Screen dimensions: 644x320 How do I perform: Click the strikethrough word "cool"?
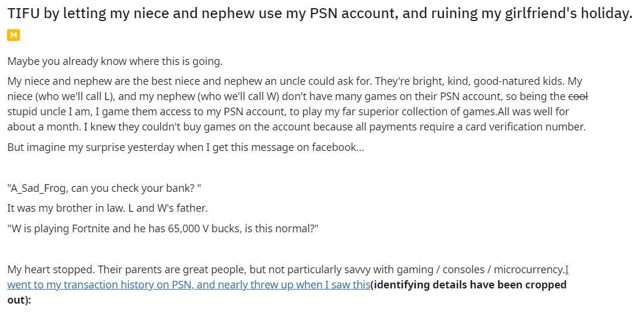click(578, 96)
